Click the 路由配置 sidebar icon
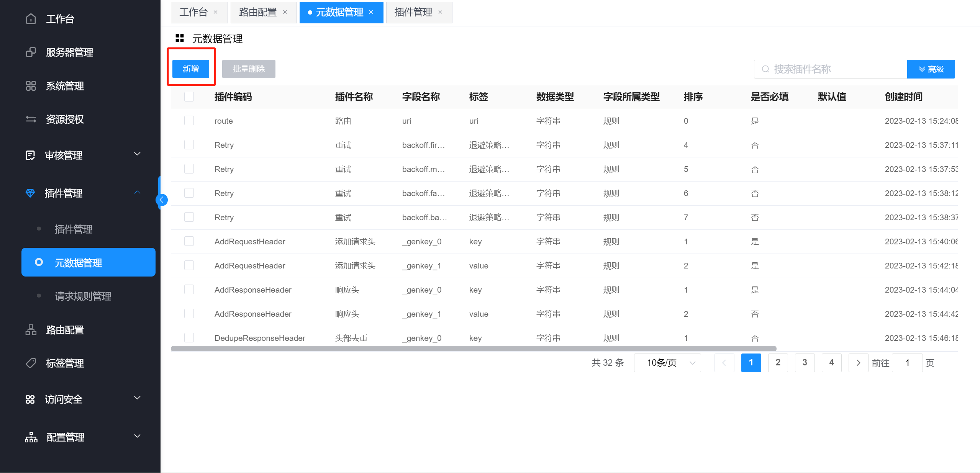Viewport: 980px width, 473px height. click(x=31, y=330)
